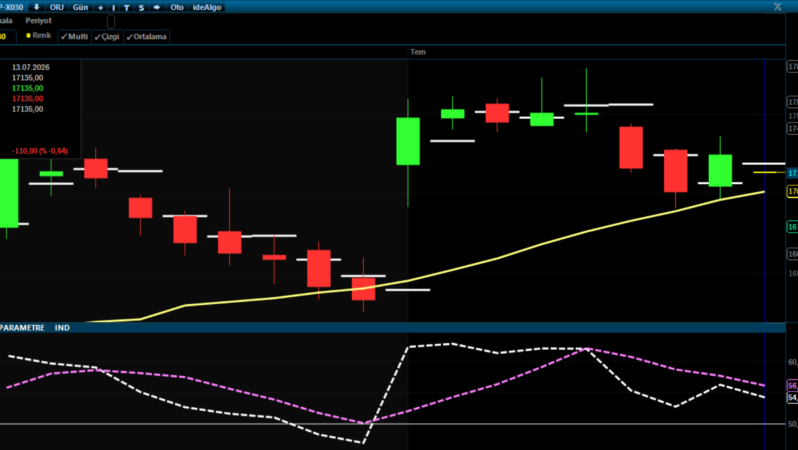The width and height of the screenshot is (798, 450).
Task: Click the X030 symbol label
Action: click(12, 7)
